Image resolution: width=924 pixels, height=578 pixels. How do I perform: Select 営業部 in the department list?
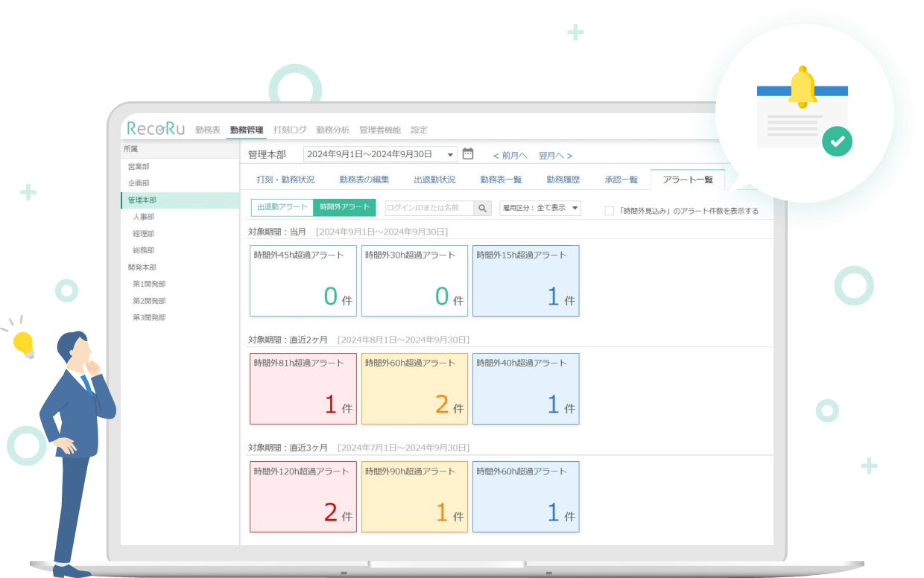(x=139, y=167)
